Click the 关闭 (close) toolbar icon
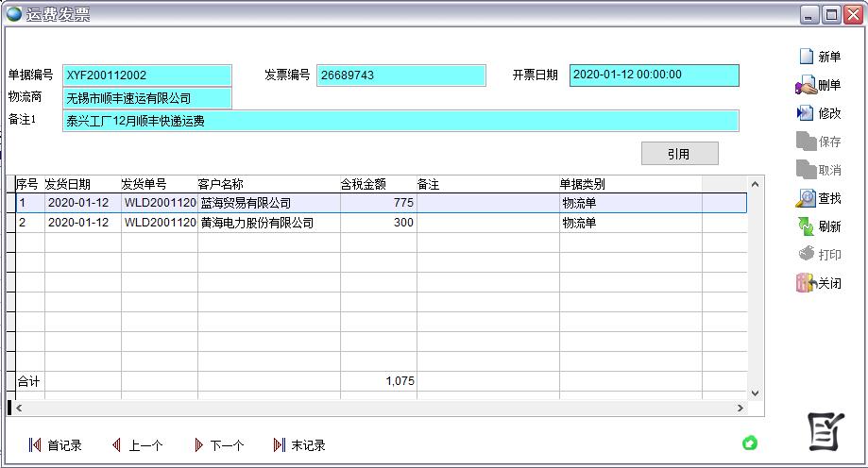The height and width of the screenshot is (468, 868). [806, 283]
